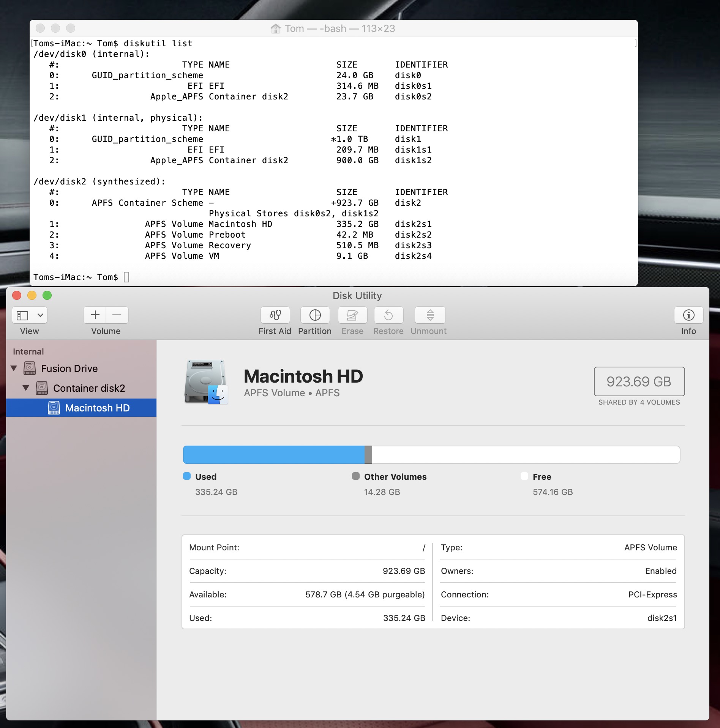
Task: Click the gray Other Volumes bar segment
Action: 368,454
